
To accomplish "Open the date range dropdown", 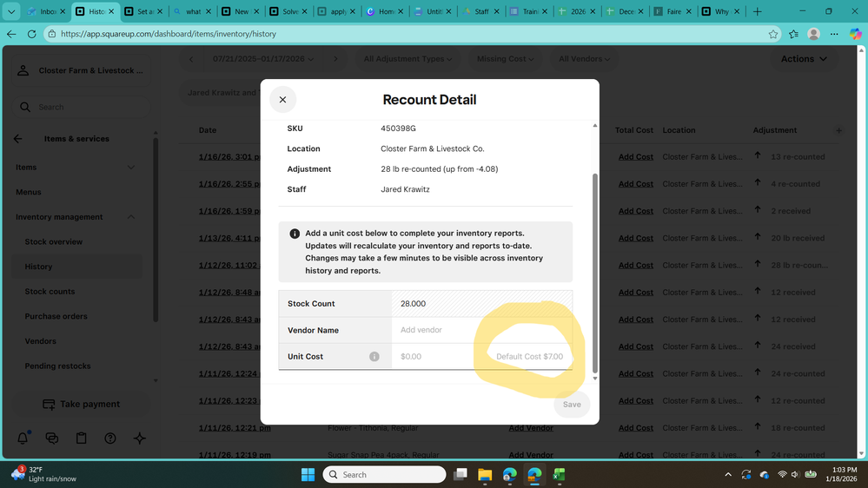I will [263, 59].
